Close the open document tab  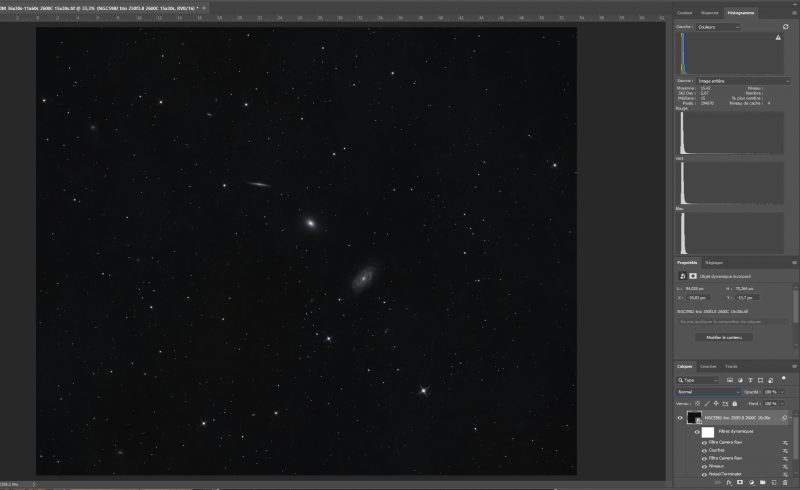coord(204,8)
